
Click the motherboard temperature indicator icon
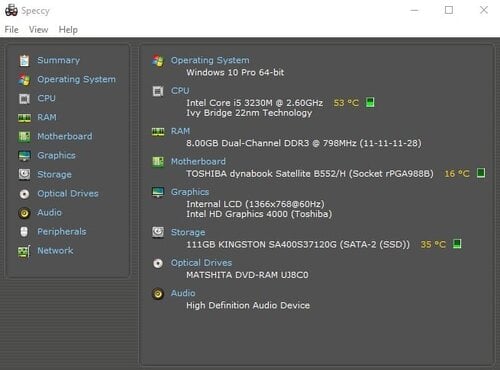pos(481,173)
